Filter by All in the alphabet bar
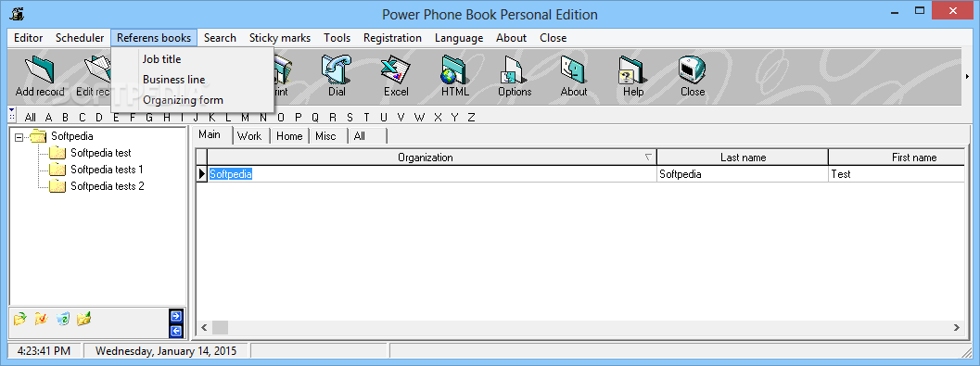 (30, 117)
